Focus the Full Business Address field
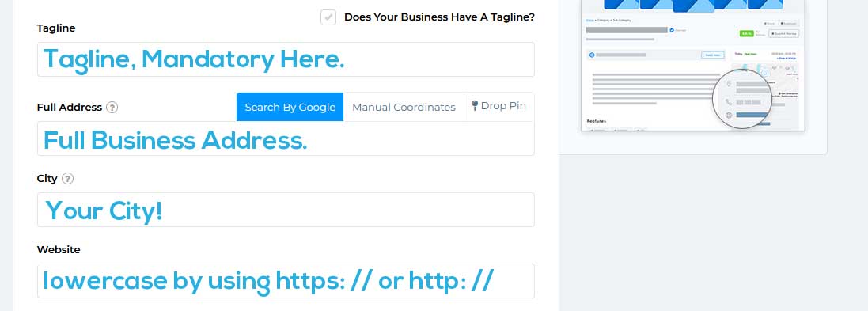The height and width of the screenshot is (311, 868). pyautogui.click(x=286, y=138)
